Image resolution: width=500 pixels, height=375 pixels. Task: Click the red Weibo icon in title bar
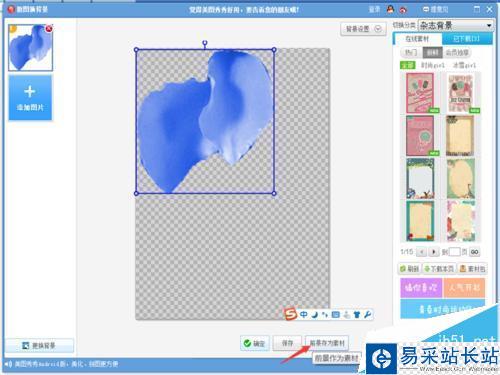pos(403,10)
